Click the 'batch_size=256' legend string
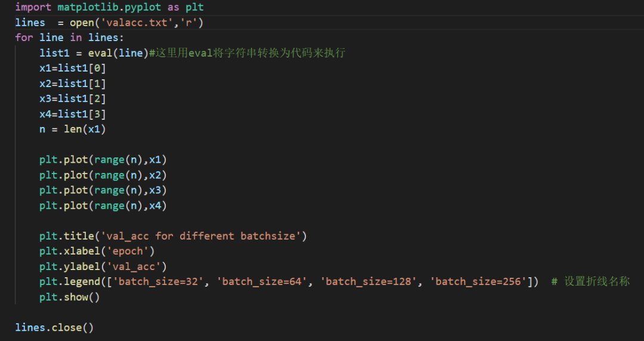644x341 pixels. 478,281
